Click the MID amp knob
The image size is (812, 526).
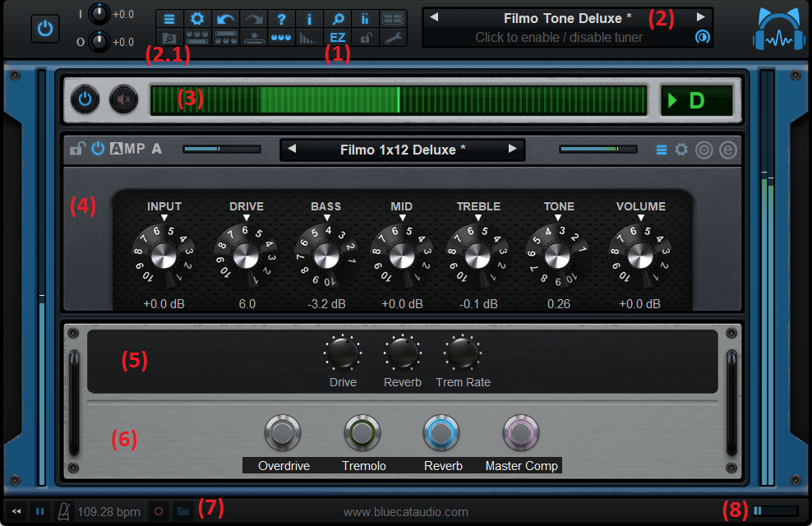(x=402, y=256)
